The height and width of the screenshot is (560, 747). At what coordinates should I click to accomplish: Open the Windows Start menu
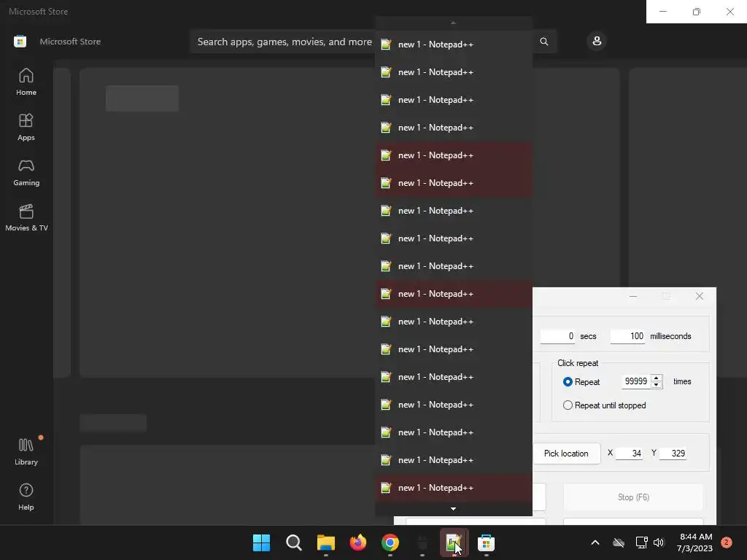262,542
